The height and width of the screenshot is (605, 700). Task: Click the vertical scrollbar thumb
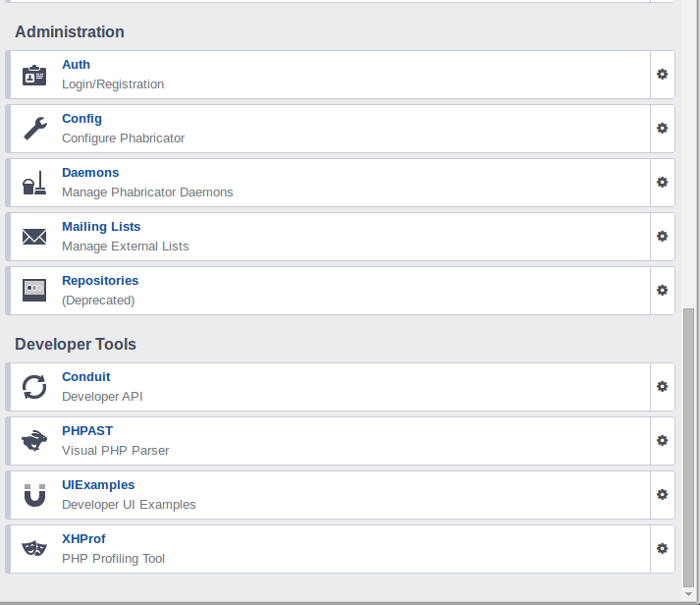tap(689, 447)
